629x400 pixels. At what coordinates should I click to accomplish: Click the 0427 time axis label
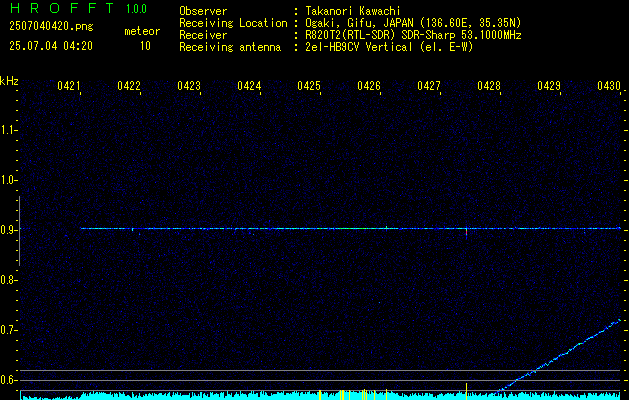point(429,86)
